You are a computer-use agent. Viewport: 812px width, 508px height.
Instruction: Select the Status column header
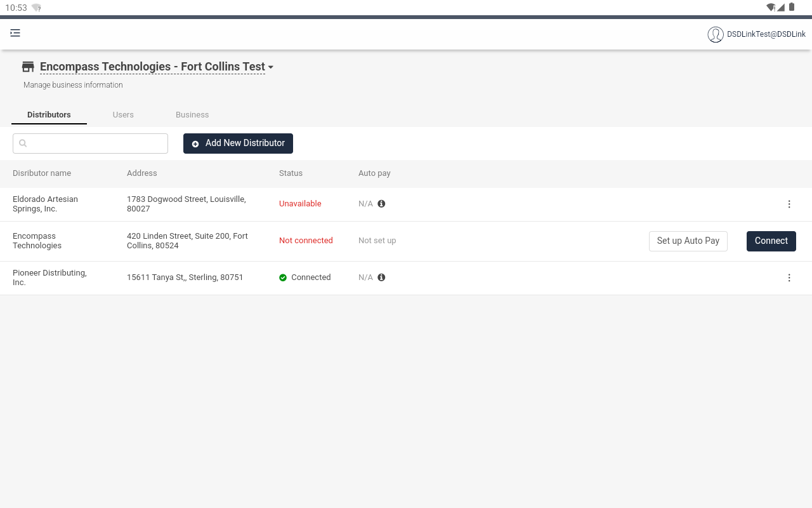click(291, 173)
